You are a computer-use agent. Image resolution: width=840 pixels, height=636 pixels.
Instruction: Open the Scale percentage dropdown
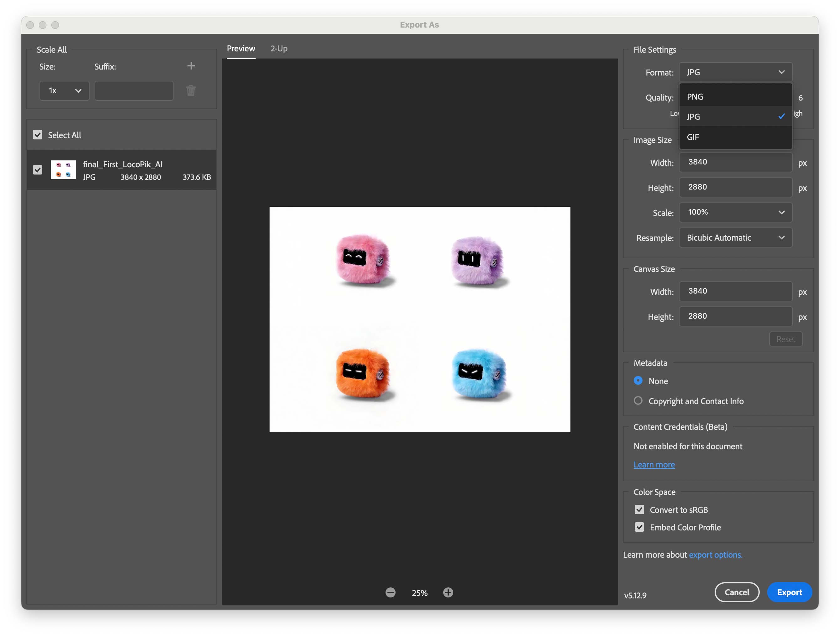pos(735,212)
